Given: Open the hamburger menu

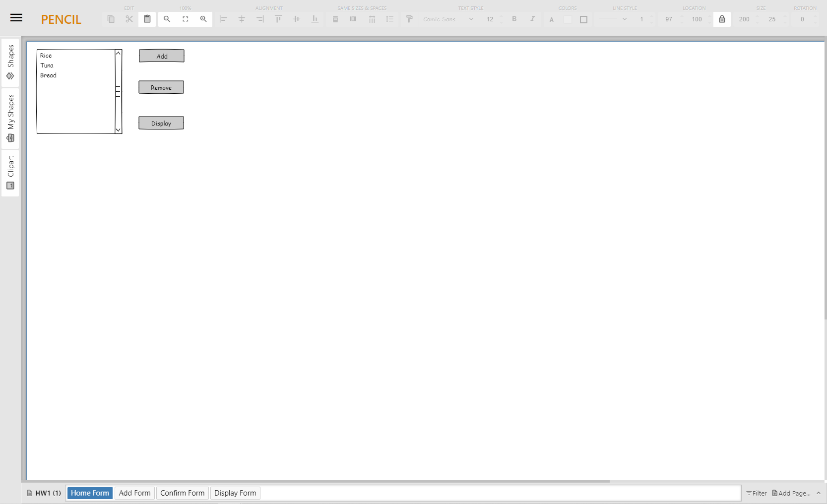Looking at the screenshot, I should click(16, 17).
